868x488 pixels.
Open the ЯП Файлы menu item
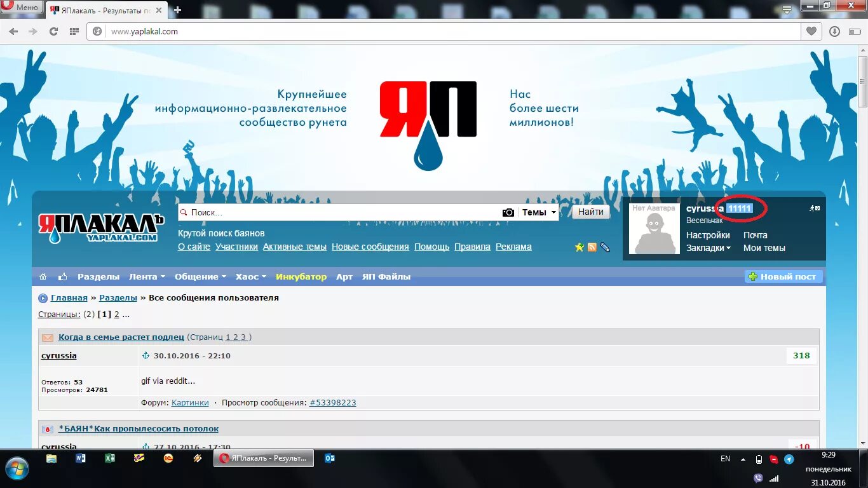click(x=386, y=276)
